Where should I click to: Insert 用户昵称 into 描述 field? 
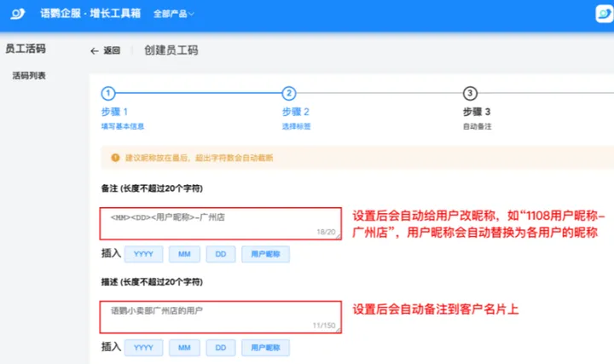(x=264, y=348)
